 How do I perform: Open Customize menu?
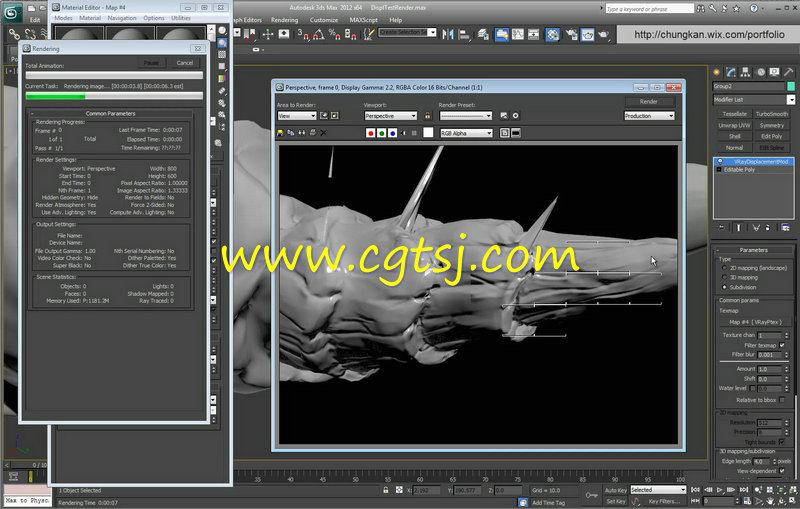pyautogui.click(x=323, y=20)
